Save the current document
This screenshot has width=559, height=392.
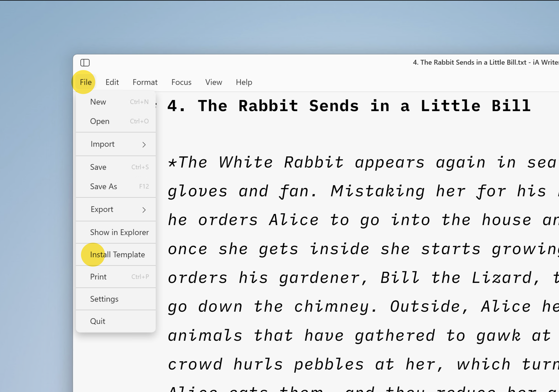pos(98,167)
